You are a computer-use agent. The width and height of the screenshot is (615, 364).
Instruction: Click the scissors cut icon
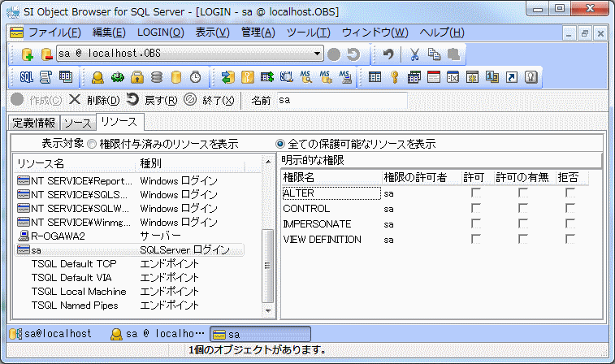click(414, 54)
